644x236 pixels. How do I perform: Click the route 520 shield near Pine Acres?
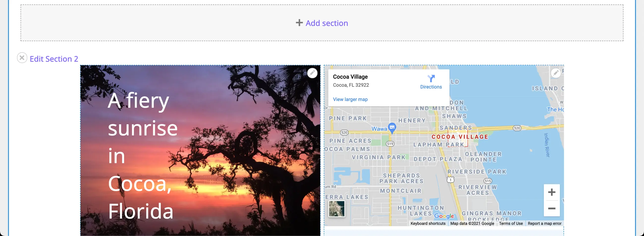point(344,132)
